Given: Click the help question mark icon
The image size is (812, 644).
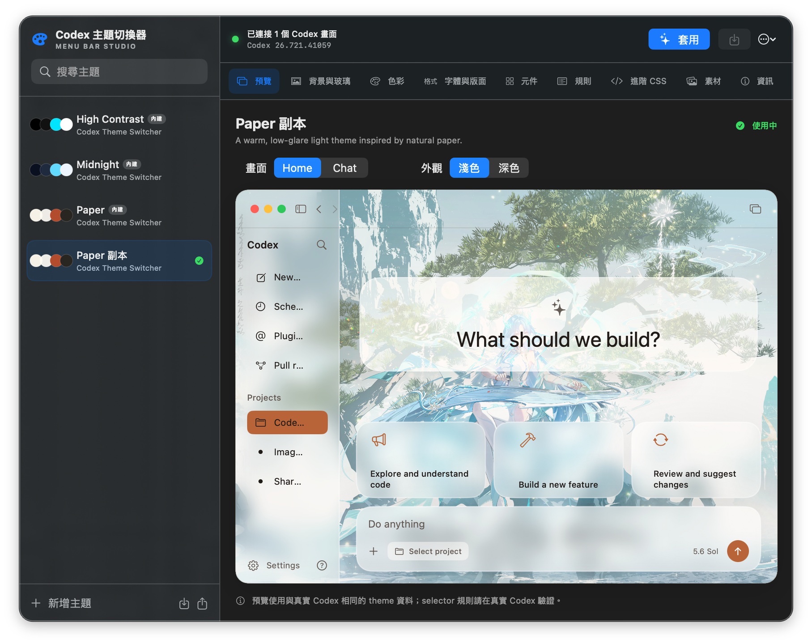Looking at the screenshot, I should point(322,565).
